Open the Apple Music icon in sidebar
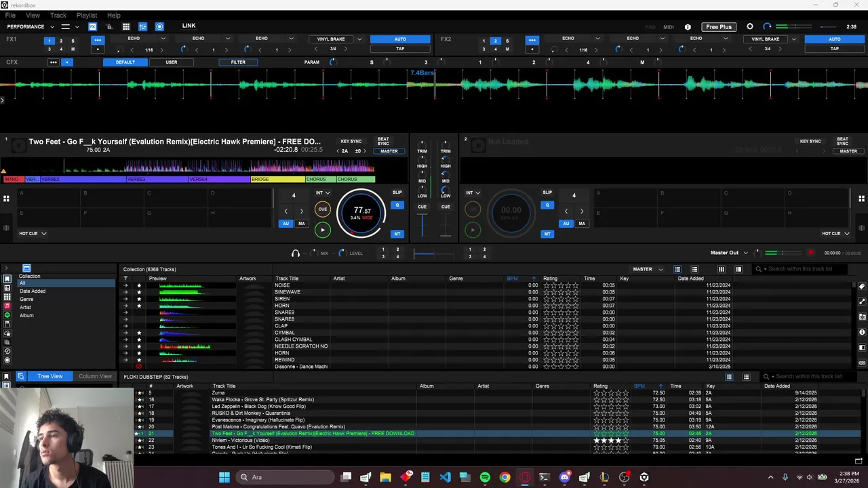The width and height of the screenshot is (868, 488). 7,306
